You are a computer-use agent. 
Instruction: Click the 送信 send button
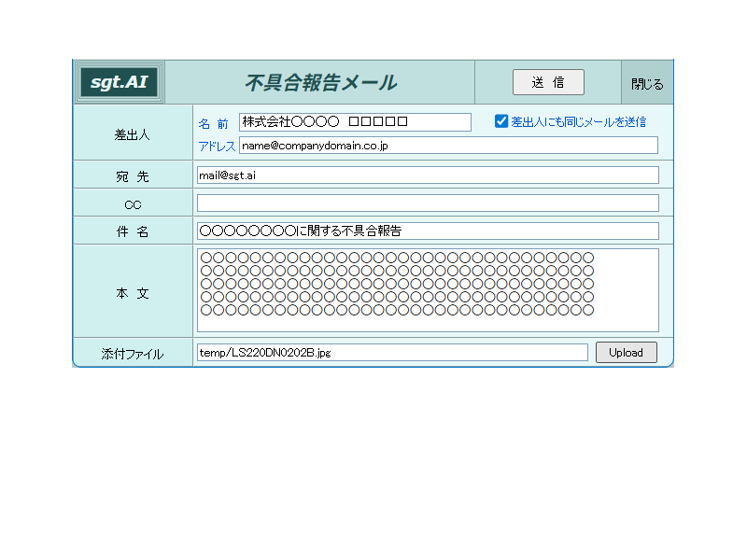coord(548,82)
